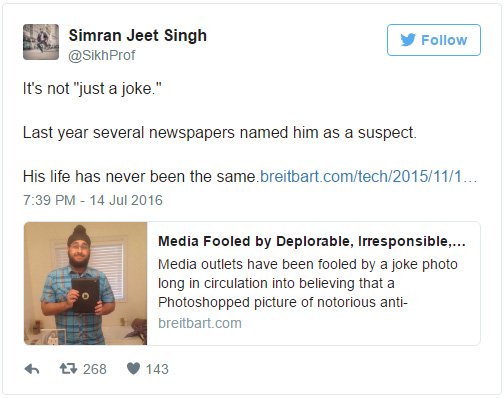This screenshot has width=504, height=398.
Task: Open the 7:39 PM - 14 Jul 2016 timestamp
Action: pyautogui.click(x=93, y=200)
